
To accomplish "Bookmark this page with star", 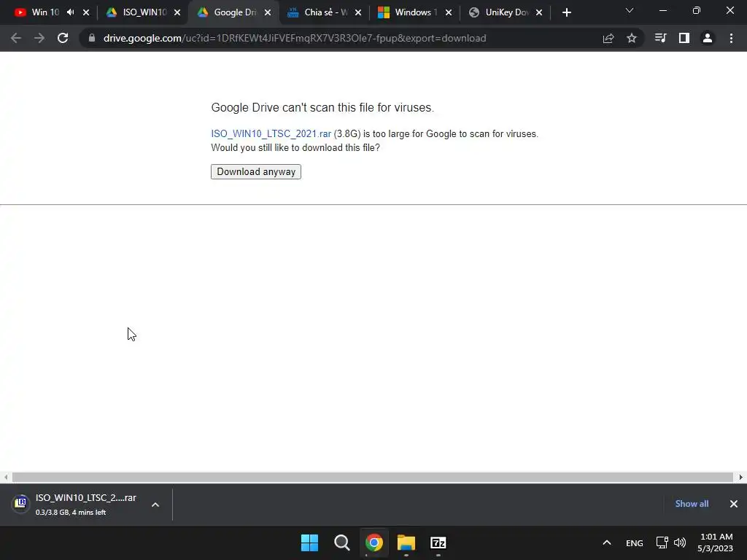I will 632,38.
